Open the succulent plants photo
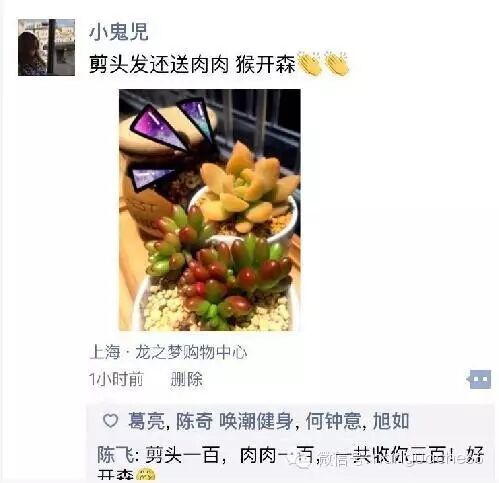 point(210,210)
